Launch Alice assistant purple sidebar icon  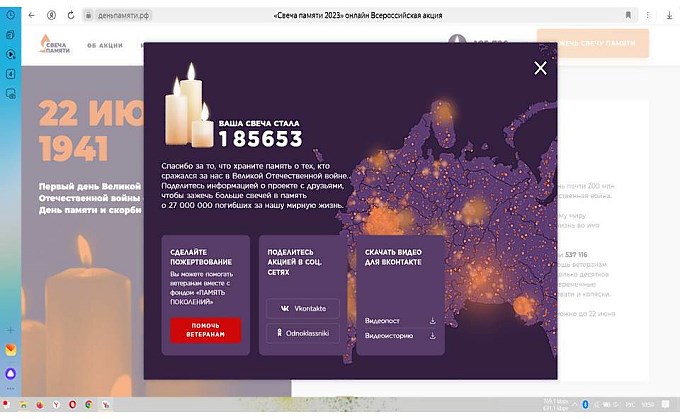coord(10,373)
